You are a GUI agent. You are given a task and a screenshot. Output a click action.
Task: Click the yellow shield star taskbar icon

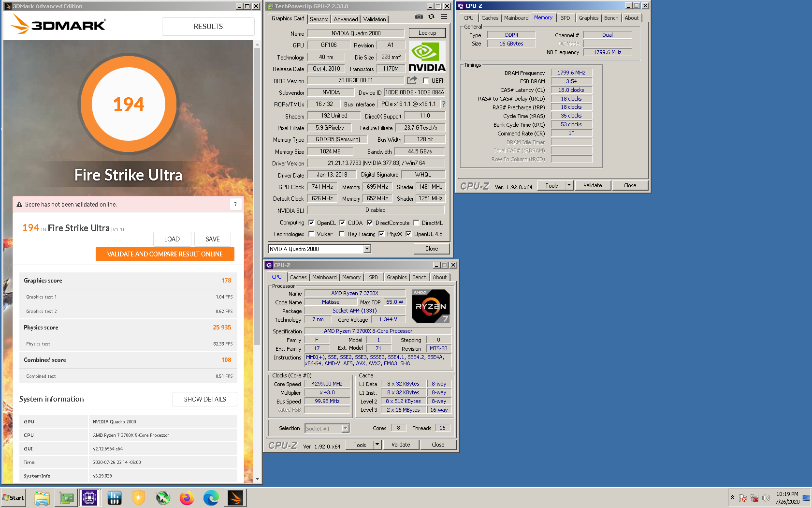coord(139,497)
